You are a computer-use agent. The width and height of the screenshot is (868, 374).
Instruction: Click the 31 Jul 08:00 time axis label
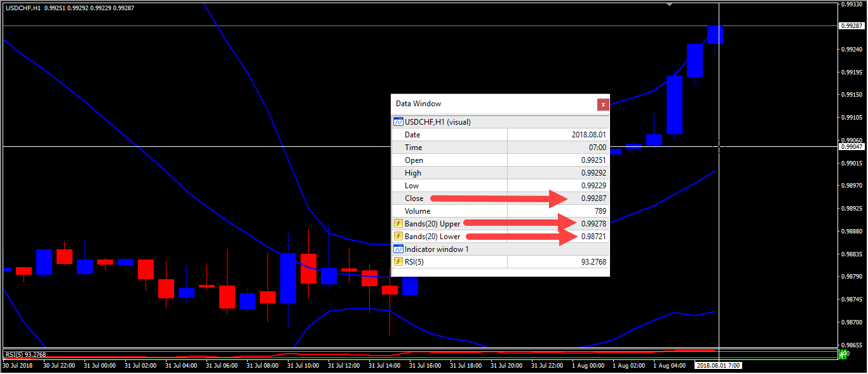262,366
